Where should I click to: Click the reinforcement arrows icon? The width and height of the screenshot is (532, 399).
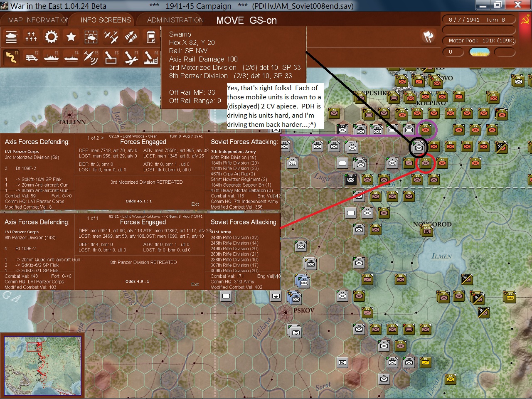(131, 37)
